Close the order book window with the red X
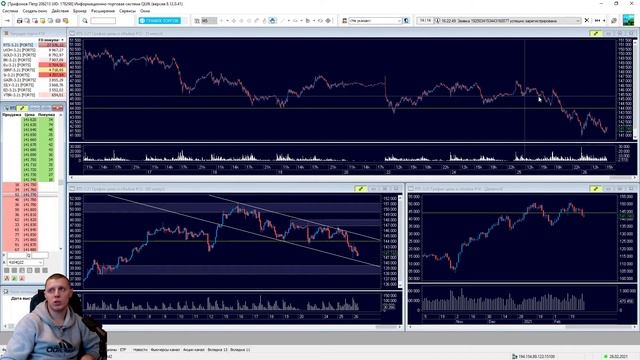This screenshot has height=360, width=640. click(58, 108)
